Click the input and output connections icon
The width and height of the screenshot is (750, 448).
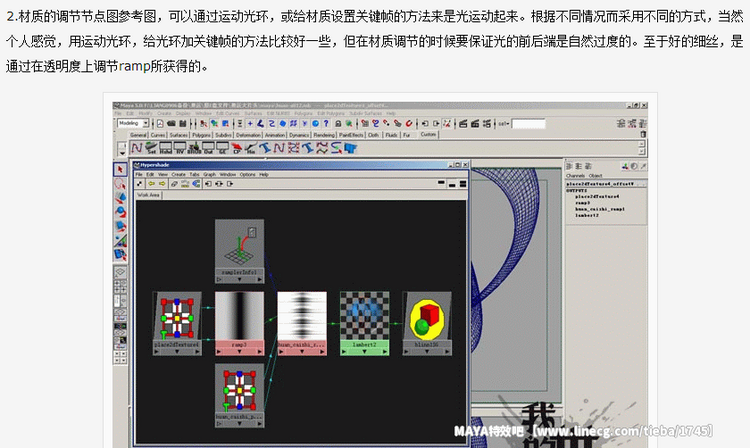pos(219,184)
